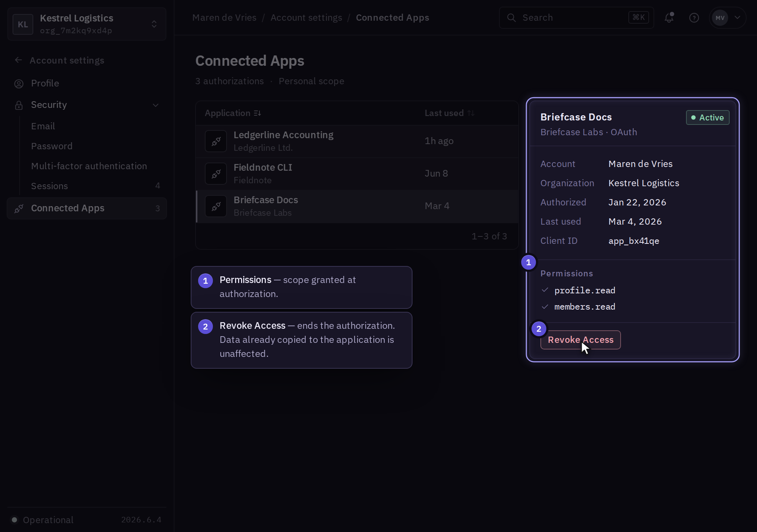Select the Ledgerline Accounting row
This screenshot has height=532, width=757.
(x=357, y=141)
